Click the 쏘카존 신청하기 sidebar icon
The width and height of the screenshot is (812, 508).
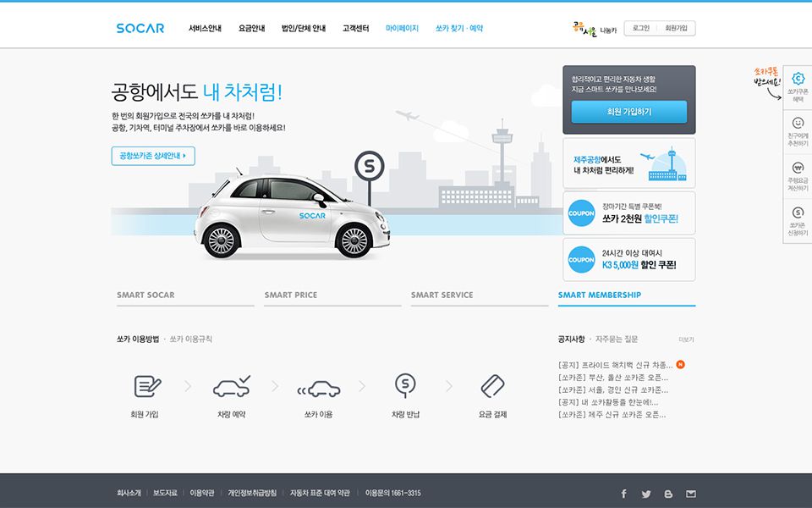coord(798,213)
